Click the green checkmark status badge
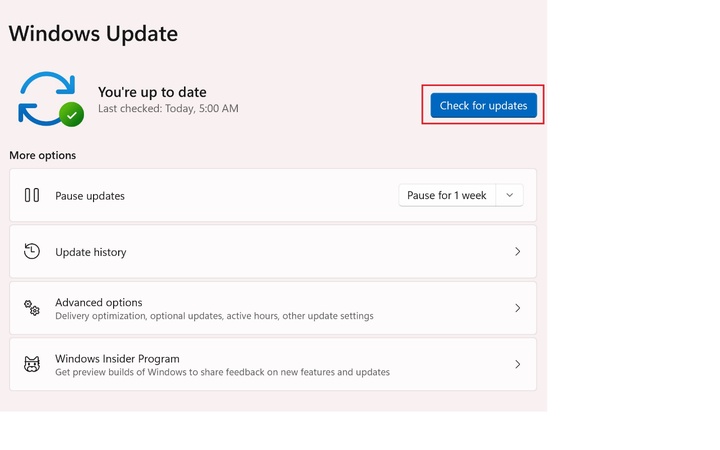The width and height of the screenshot is (720, 450). (x=71, y=115)
